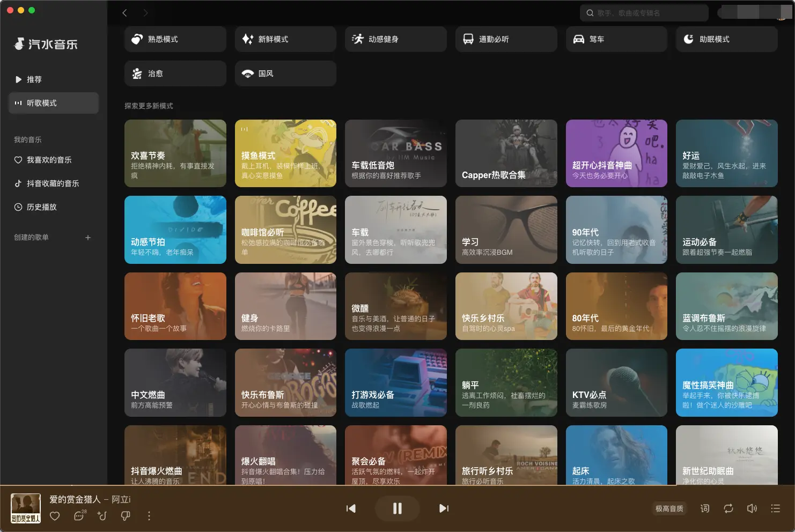
Task: Open the 咖啡馆必听 playlist card
Action: tap(285, 230)
